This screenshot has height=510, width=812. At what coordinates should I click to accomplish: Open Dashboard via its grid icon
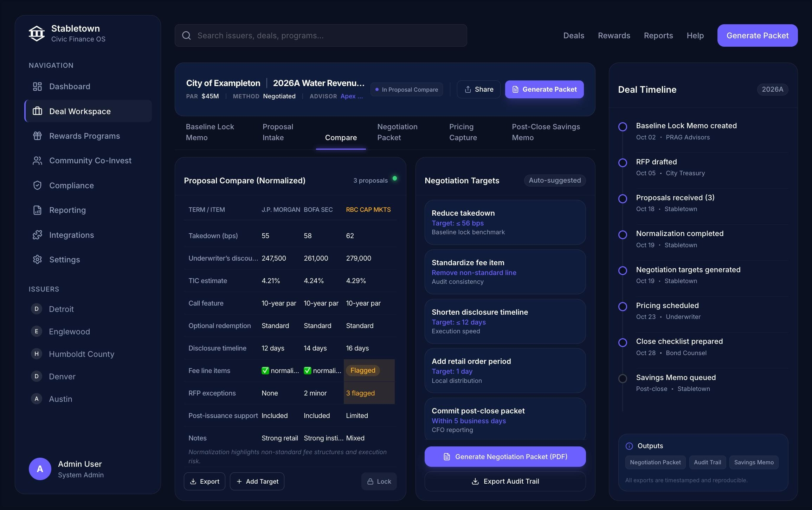(37, 86)
